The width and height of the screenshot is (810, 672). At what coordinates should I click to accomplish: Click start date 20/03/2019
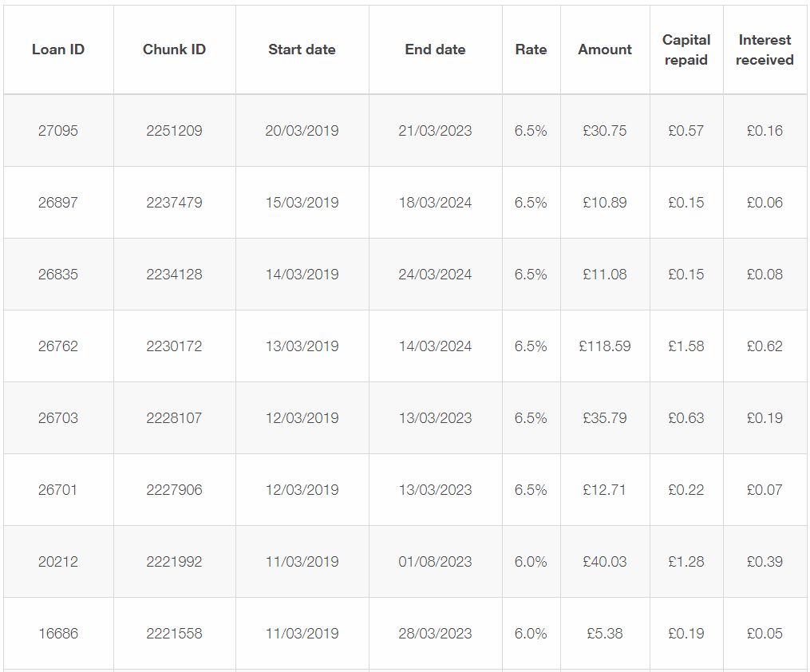click(x=302, y=131)
